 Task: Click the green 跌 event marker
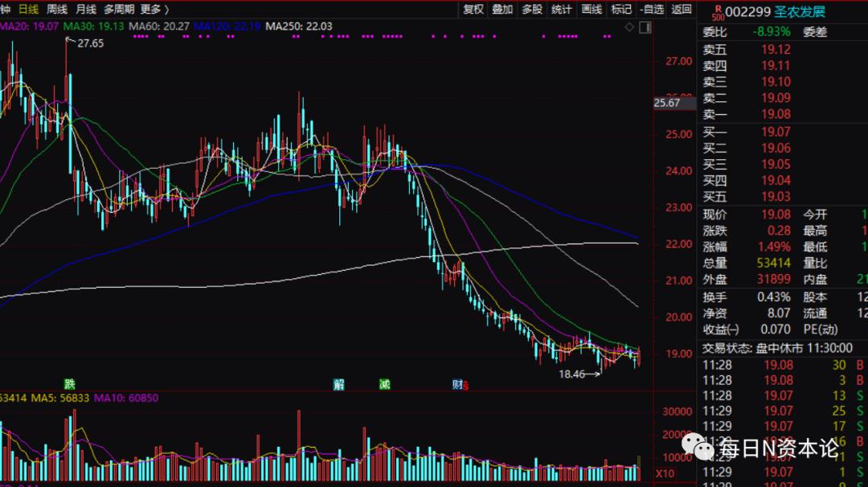click(x=70, y=384)
